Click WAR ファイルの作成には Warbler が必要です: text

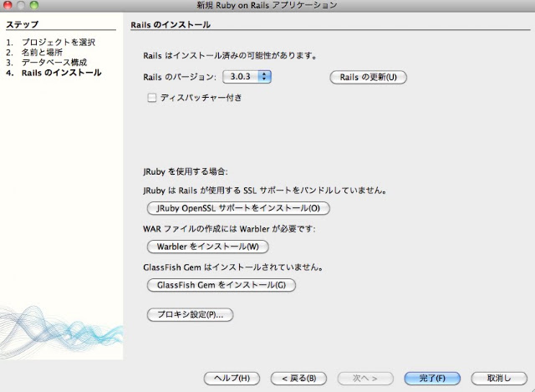[x=229, y=228]
